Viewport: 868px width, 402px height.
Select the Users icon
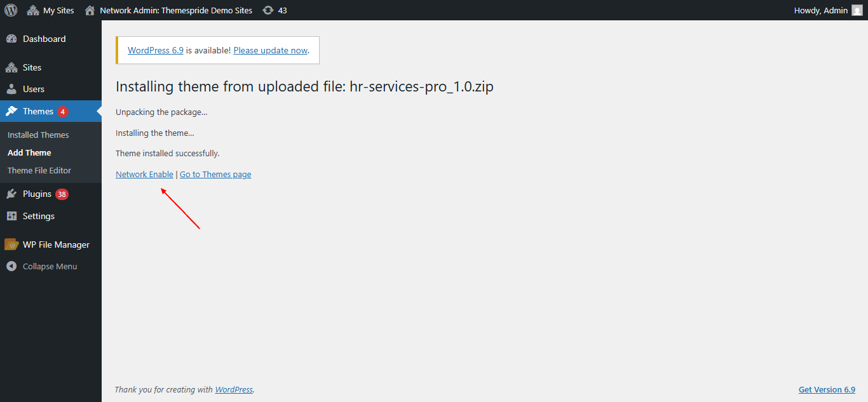[x=12, y=89]
